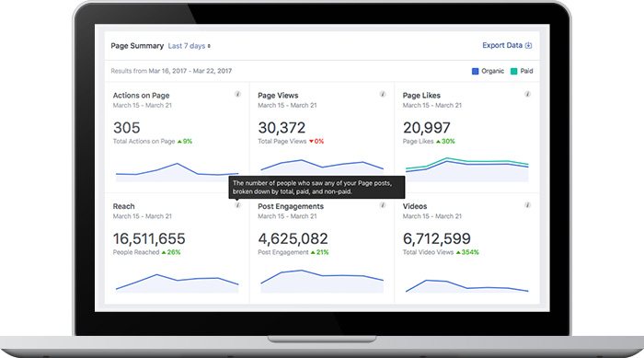
Task: Click the info icon on Actions on Page
Action: pos(237,94)
